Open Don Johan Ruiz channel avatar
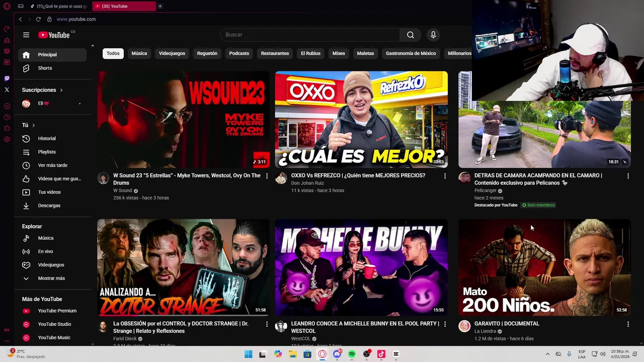This screenshot has height=362, width=644. pyautogui.click(x=281, y=178)
